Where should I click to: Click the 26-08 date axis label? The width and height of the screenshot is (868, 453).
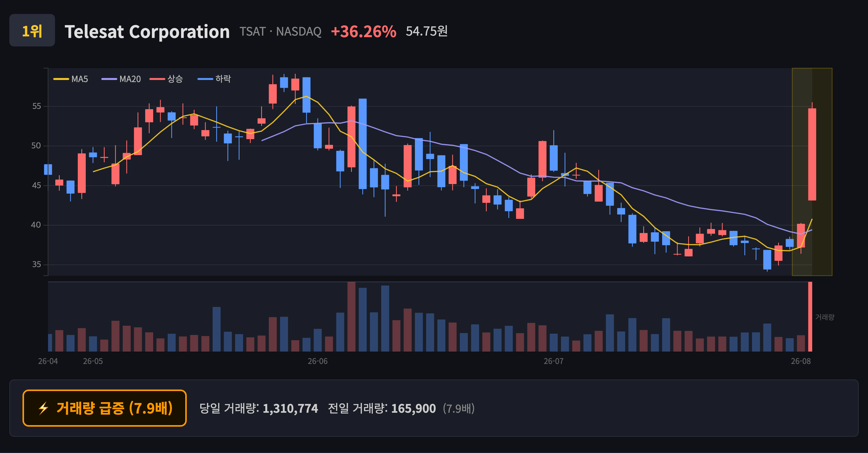coord(801,361)
